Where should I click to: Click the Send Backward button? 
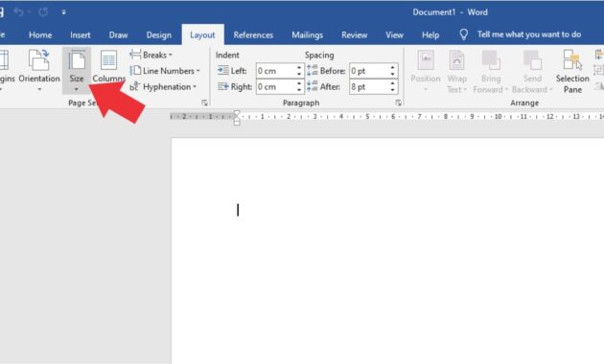point(532,71)
